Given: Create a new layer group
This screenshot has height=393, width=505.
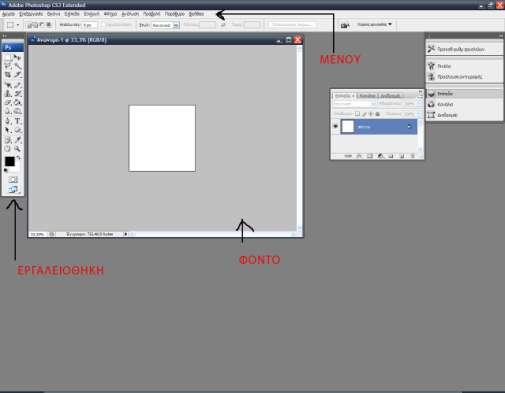Looking at the screenshot, I should [x=391, y=156].
